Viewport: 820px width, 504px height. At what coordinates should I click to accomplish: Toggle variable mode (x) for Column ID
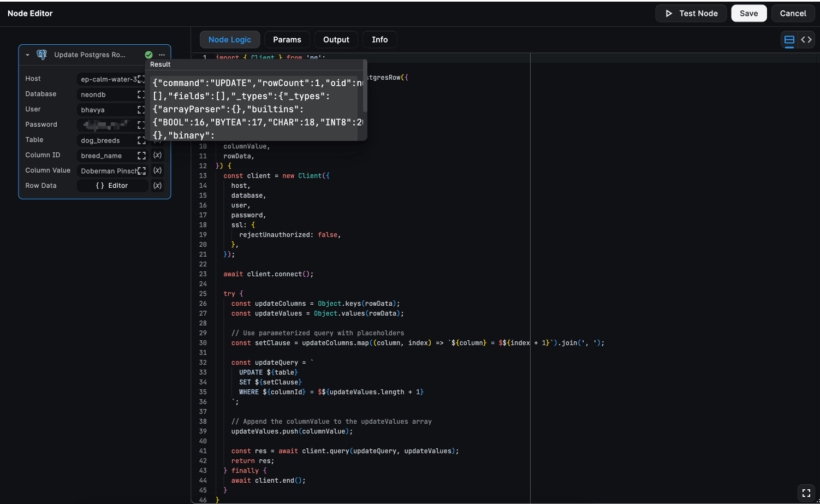[x=157, y=155]
